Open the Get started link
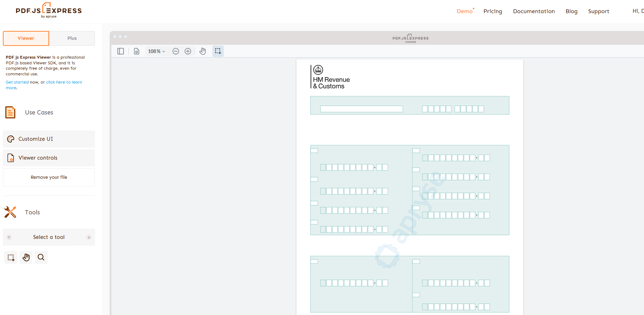The width and height of the screenshot is (644, 315). coord(17,82)
